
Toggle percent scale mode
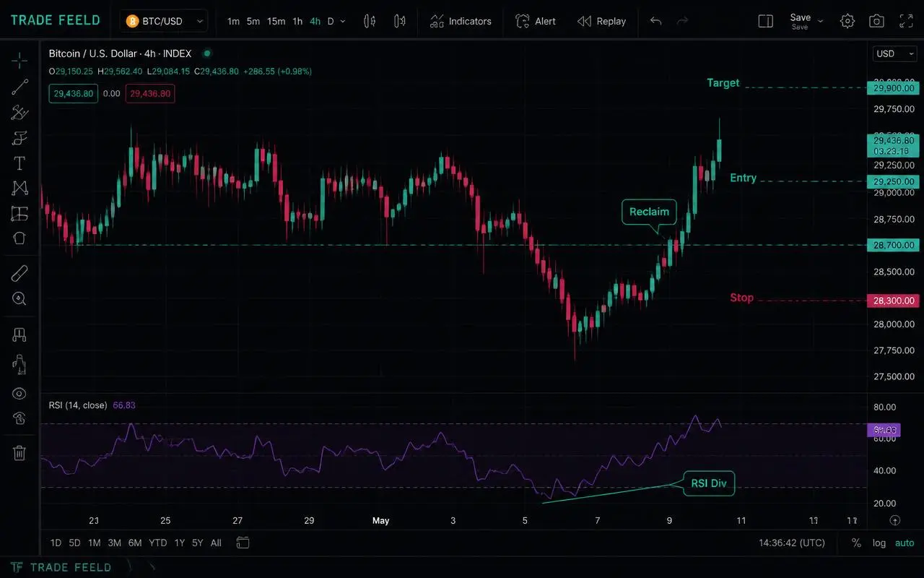point(856,543)
